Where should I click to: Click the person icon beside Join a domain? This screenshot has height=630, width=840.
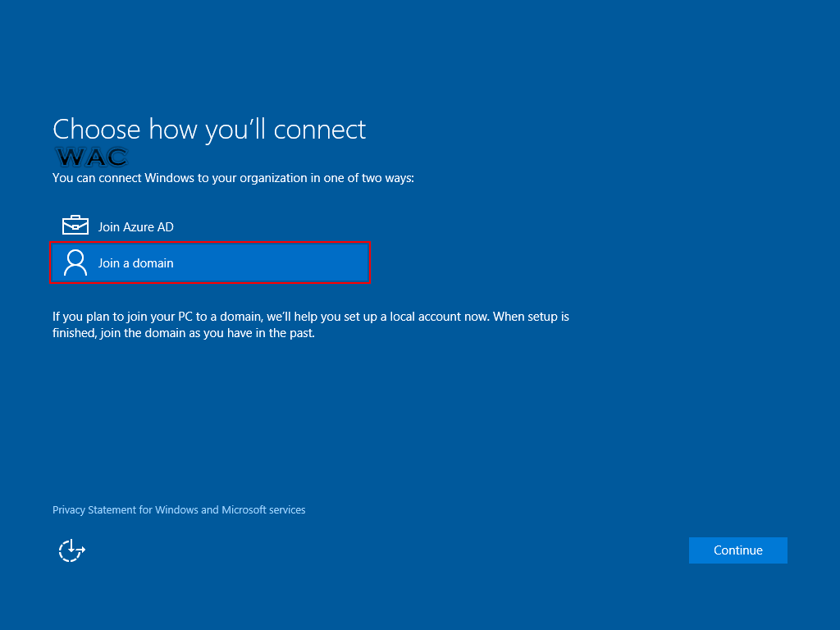pyautogui.click(x=75, y=263)
